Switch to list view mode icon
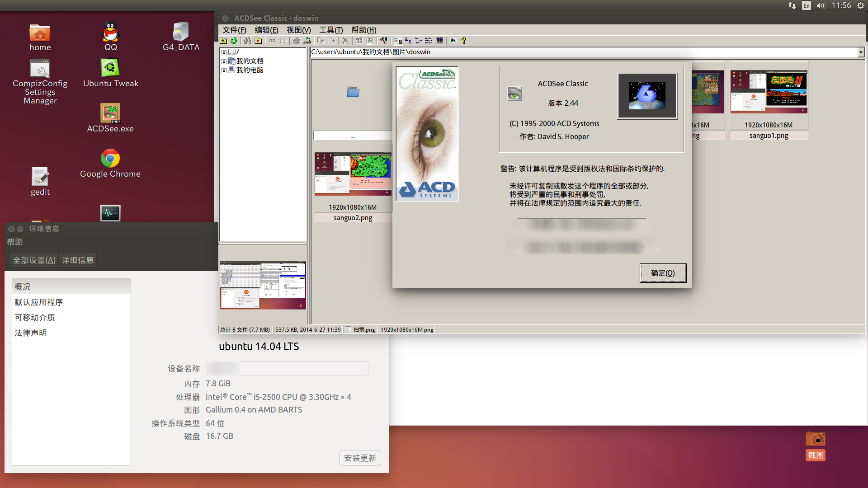Image resolution: width=868 pixels, height=488 pixels. pyautogui.click(x=429, y=41)
